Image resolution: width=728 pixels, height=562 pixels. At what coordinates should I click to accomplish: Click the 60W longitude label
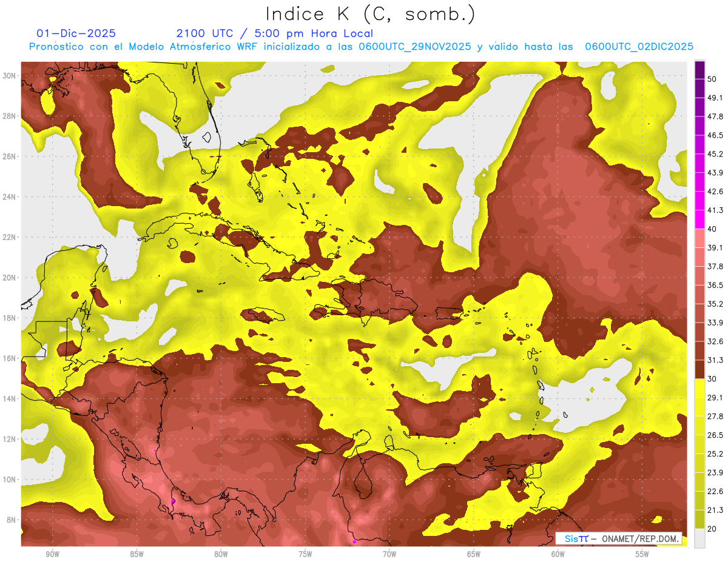coord(558,554)
